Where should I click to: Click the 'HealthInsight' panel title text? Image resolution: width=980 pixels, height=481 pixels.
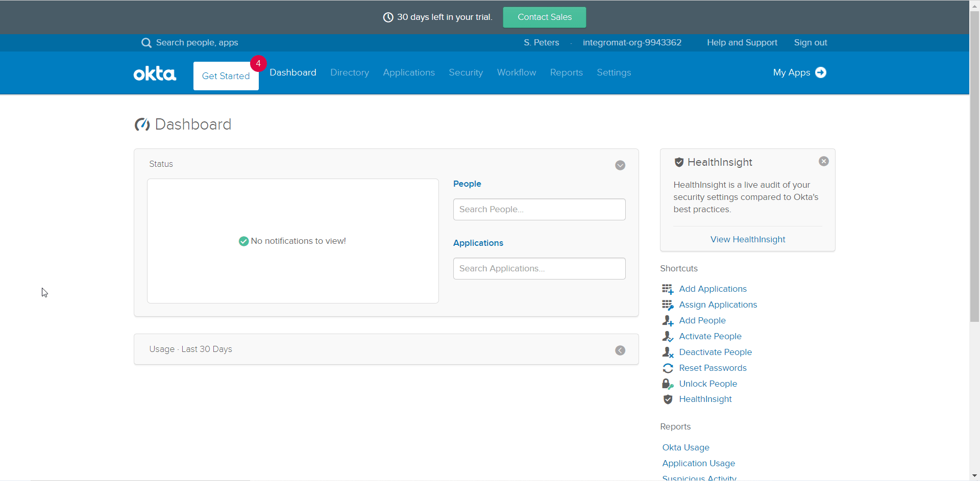coord(720,162)
